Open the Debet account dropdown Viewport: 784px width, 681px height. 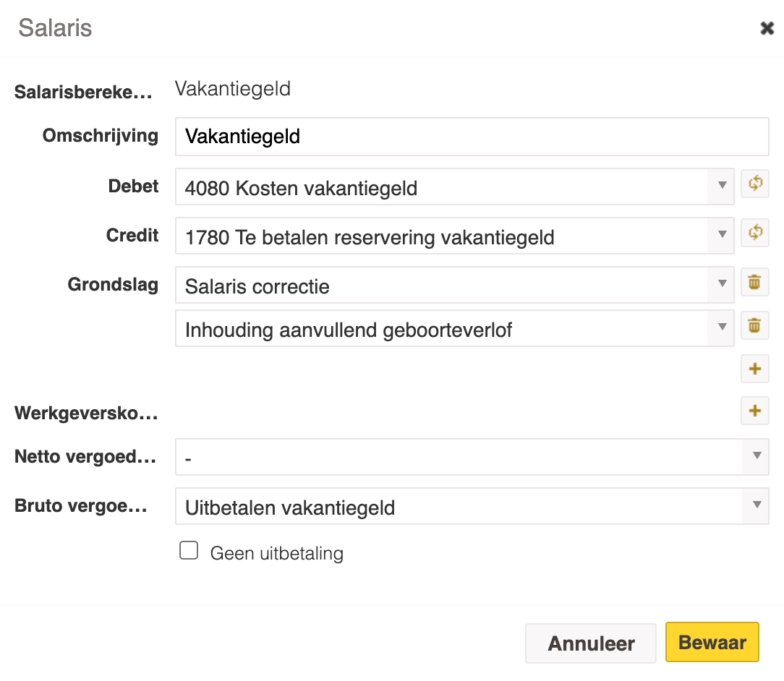[722, 187]
